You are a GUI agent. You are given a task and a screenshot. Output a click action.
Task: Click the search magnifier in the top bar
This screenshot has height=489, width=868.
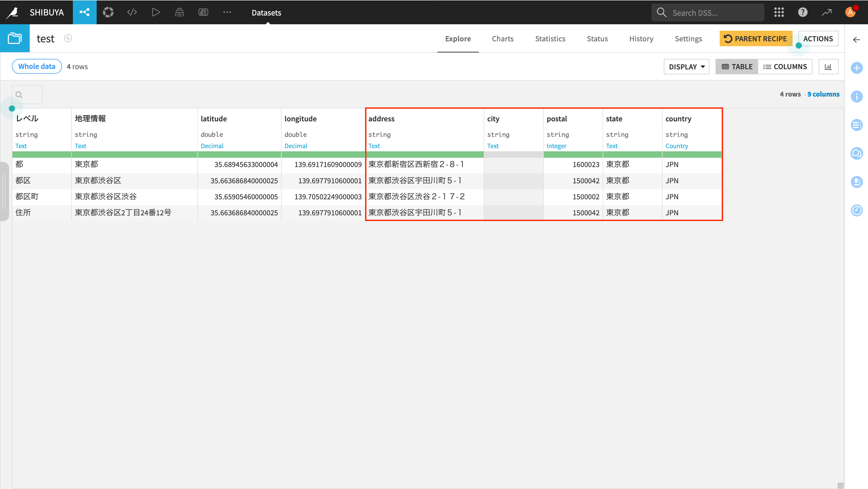point(662,12)
